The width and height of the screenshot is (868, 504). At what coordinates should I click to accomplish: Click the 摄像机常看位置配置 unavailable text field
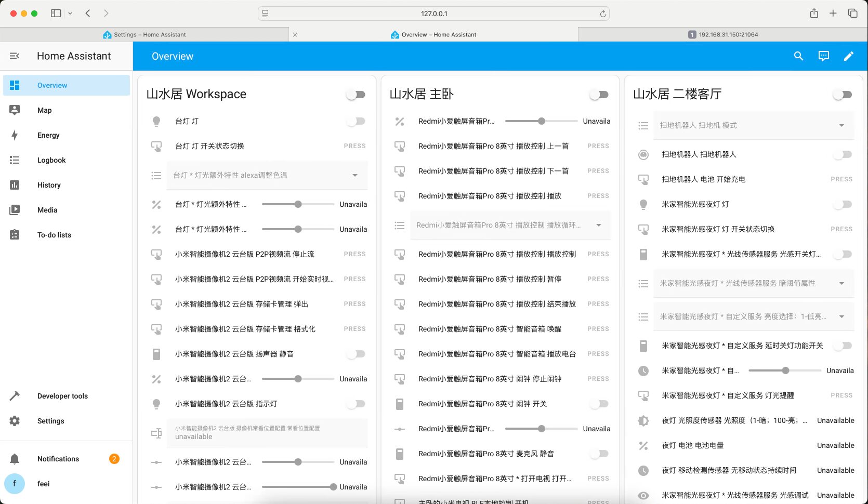[x=267, y=433]
